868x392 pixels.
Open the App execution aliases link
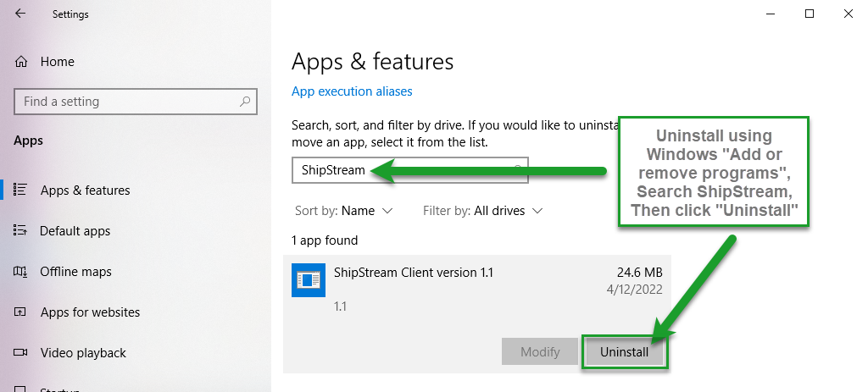coord(352,91)
